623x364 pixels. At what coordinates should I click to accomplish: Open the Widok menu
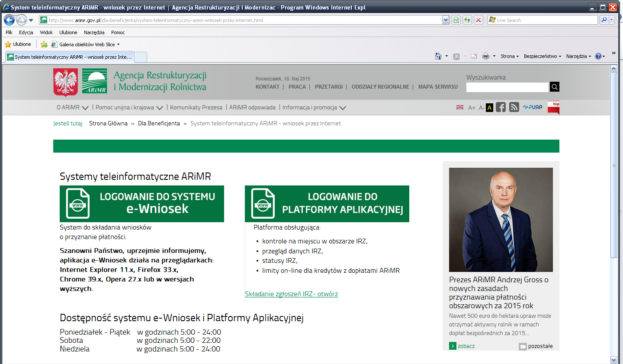tap(46, 32)
